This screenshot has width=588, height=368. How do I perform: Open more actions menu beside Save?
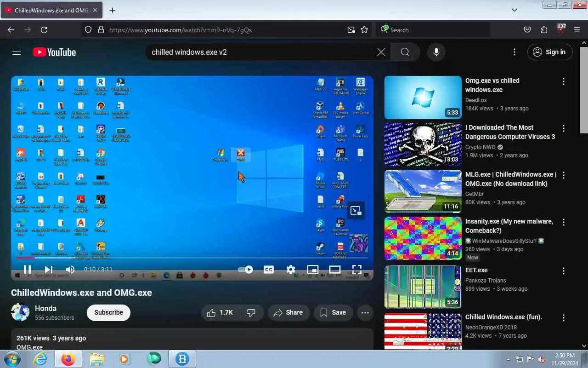tap(365, 313)
